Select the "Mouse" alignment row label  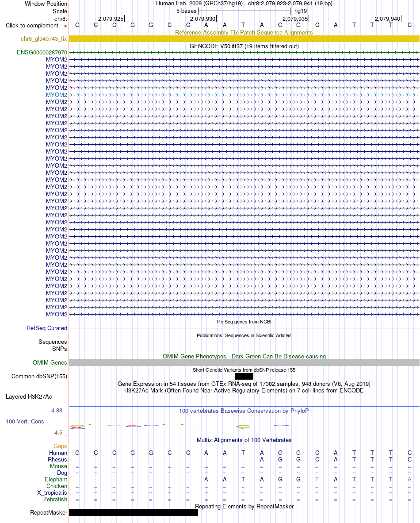(58, 466)
